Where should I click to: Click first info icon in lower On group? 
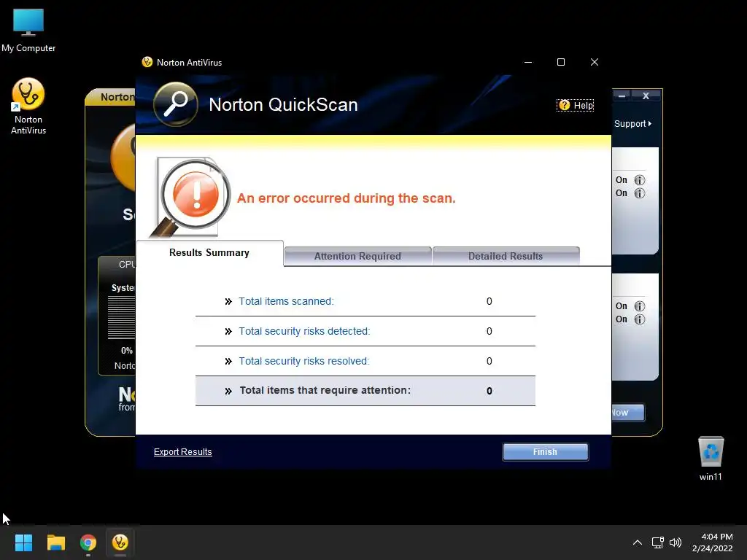(640, 306)
